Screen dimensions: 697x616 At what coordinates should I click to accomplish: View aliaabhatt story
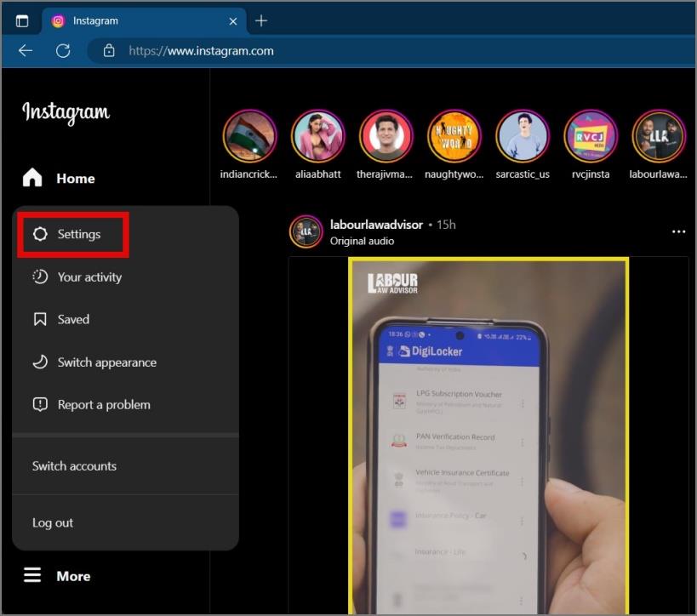pyautogui.click(x=317, y=136)
